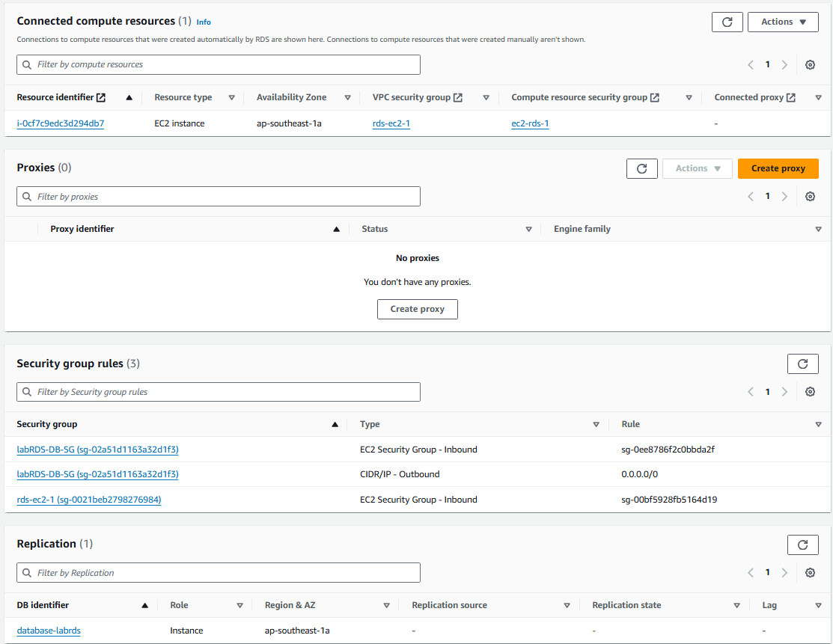Screen dimensions: 833x644
Task: Refresh the Connected compute resources list
Action: [x=727, y=22]
